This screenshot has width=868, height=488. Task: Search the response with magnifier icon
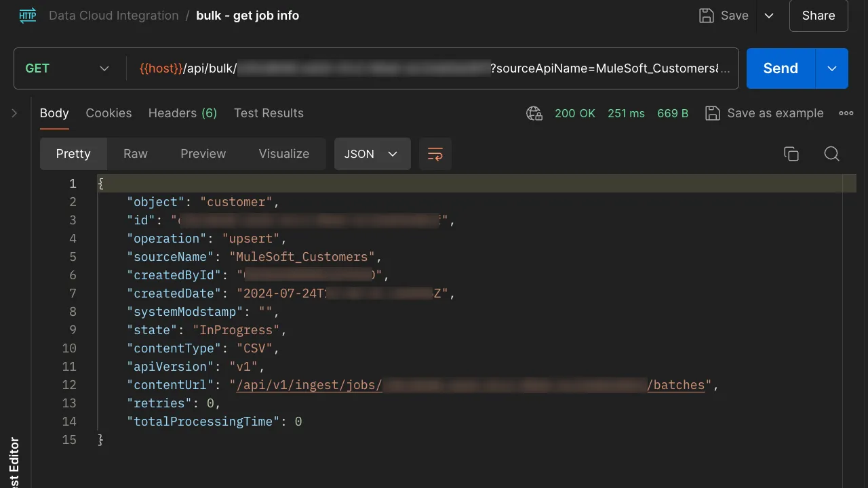[832, 154]
